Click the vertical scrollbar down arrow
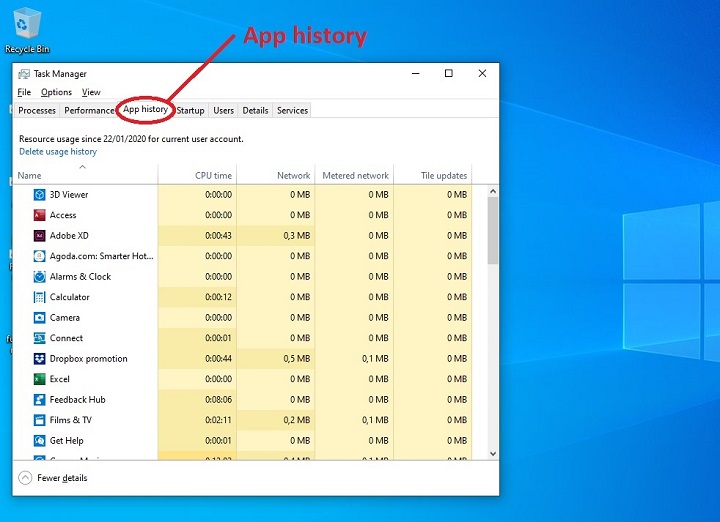720x522 pixels. point(492,453)
